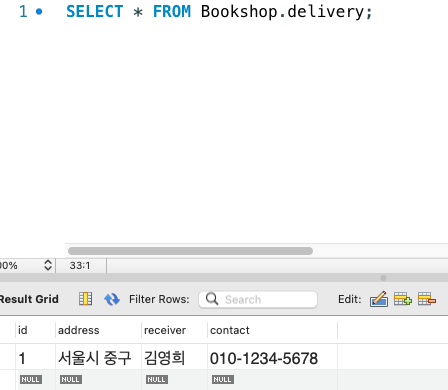Screen dimensions: 448x390
Task: Click the cursor position indicator 33:1
Action: [80, 265]
